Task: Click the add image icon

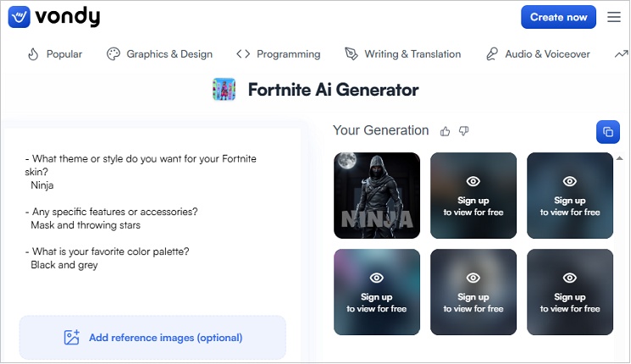Action: [x=72, y=338]
